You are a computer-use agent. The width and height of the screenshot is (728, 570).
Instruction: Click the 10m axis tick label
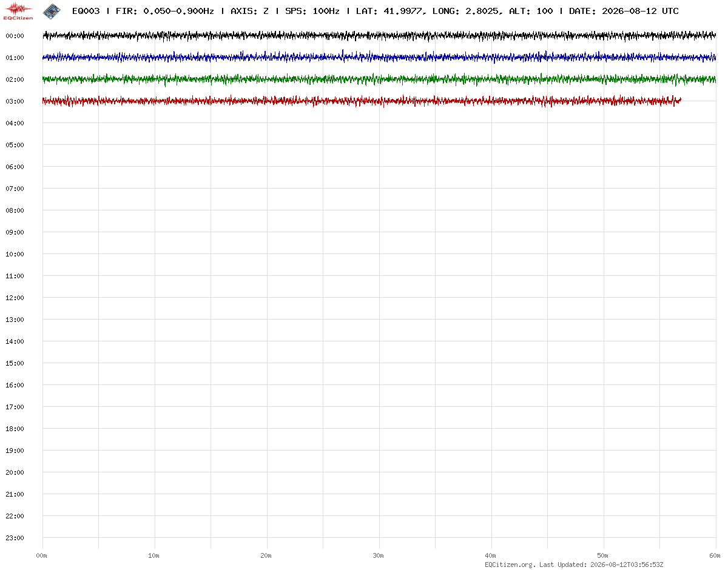pyautogui.click(x=153, y=555)
